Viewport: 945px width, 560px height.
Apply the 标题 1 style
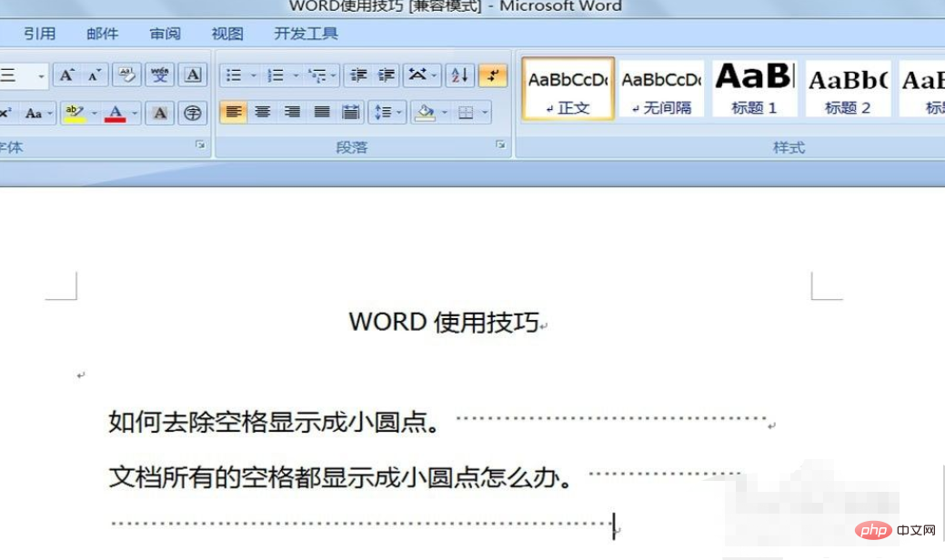(x=755, y=88)
